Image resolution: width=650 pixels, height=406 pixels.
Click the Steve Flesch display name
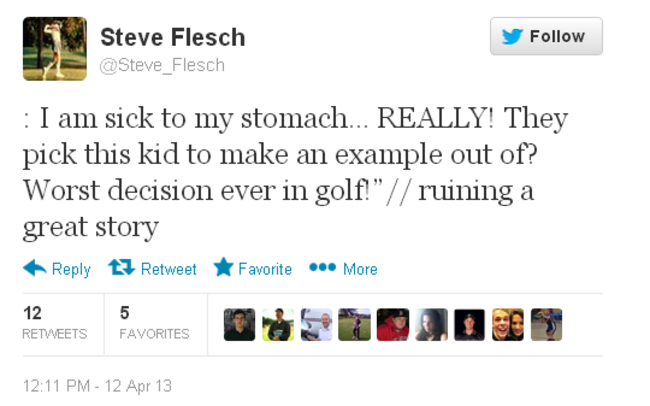[x=172, y=38]
